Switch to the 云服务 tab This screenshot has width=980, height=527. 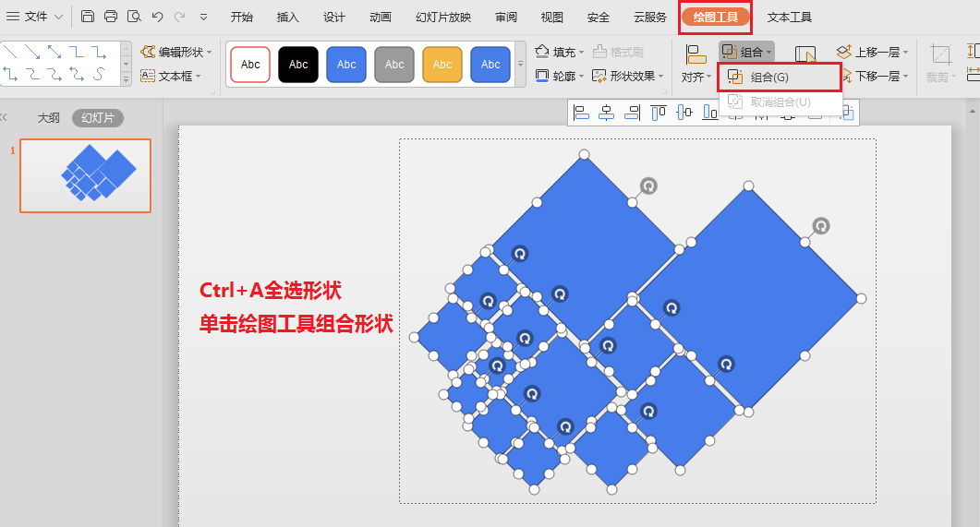[650, 17]
